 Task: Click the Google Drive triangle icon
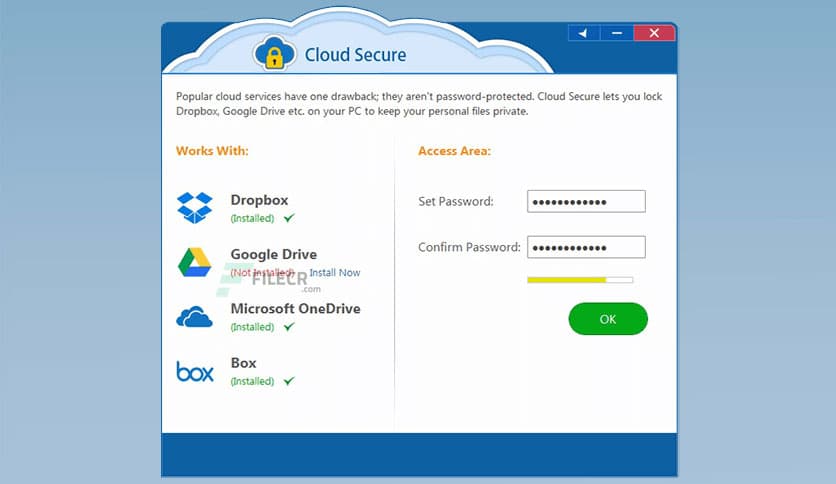click(x=195, y=262)
